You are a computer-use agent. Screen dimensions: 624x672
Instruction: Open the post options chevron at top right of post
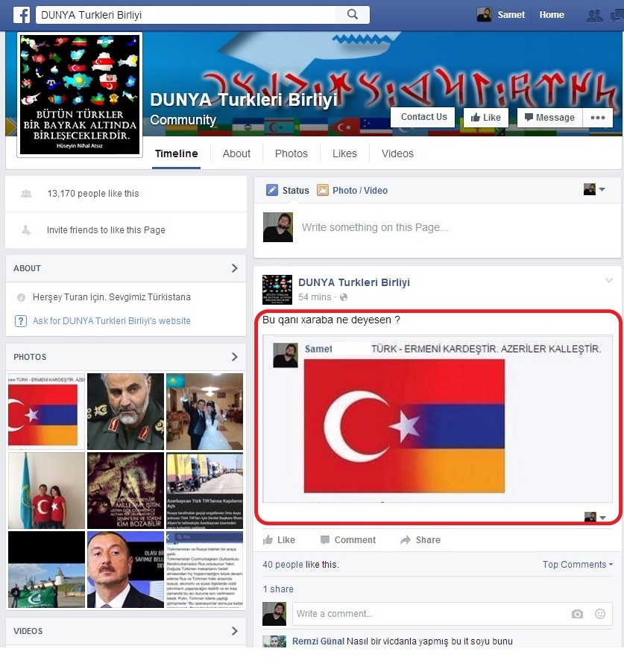(608, 280)
